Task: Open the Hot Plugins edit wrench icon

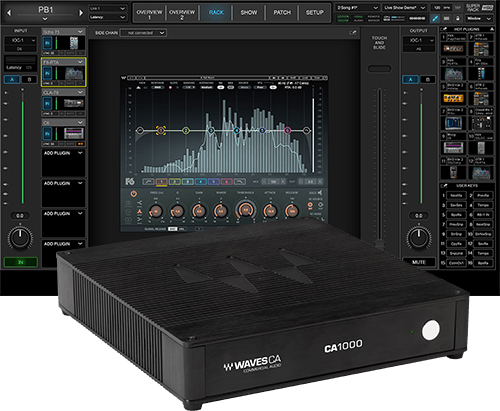Action: (x=444, y=29)
